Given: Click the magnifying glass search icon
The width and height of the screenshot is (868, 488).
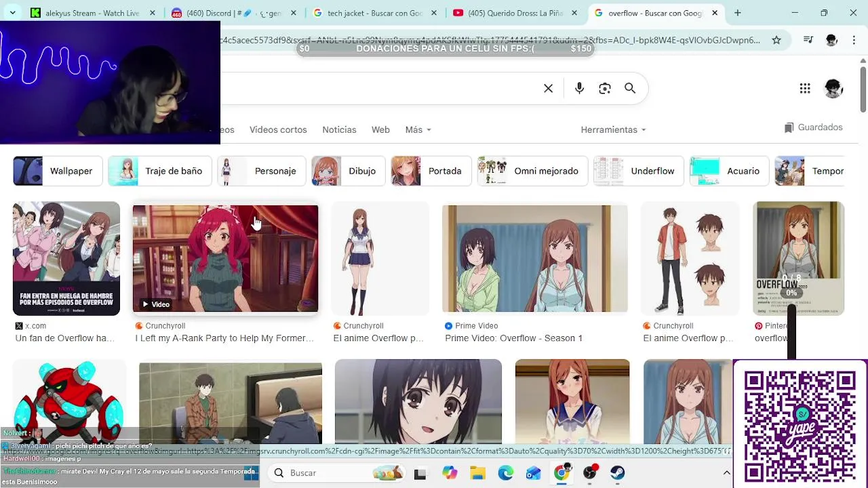Looking at the screenshot, I should [x=630, y=88].
